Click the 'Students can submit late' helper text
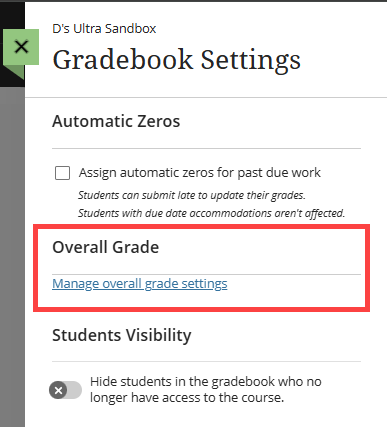This screenshot has height=427, width=387. [x=192, y=195]
